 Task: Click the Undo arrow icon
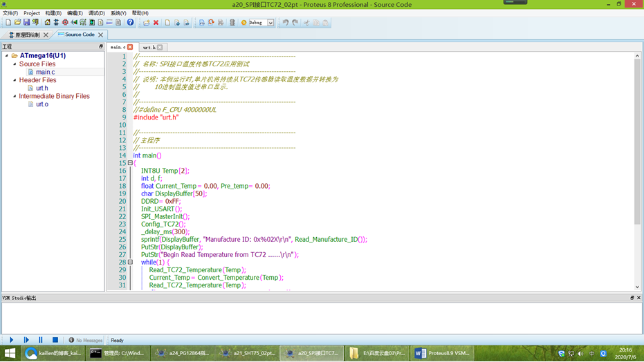pos(286,23)
